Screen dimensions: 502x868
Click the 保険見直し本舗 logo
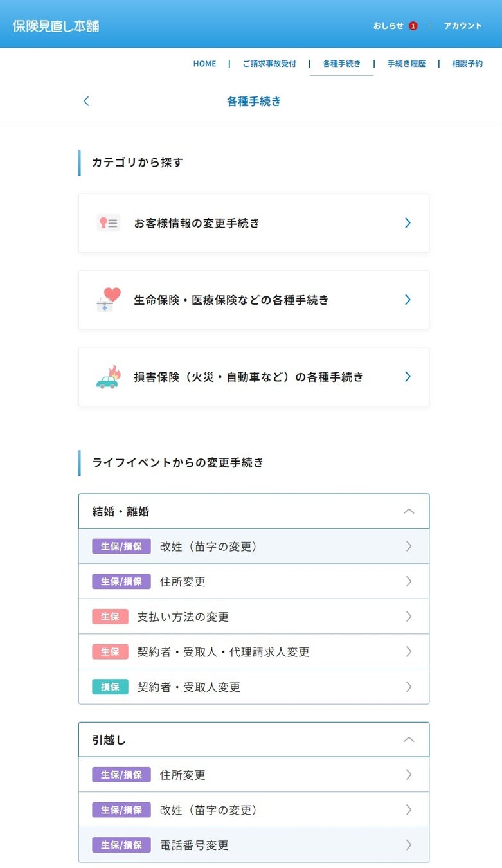56,26
